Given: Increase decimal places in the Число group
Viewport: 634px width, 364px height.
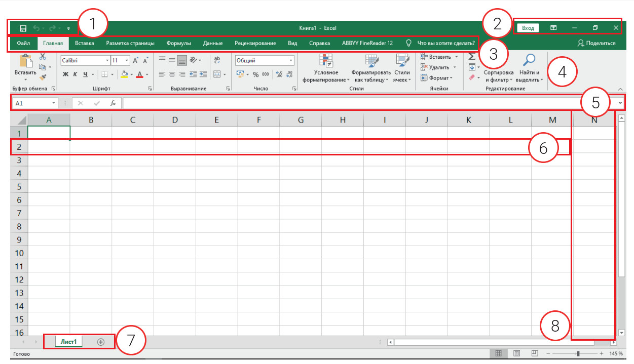Looking at the screenshot, I should point(279,74).
